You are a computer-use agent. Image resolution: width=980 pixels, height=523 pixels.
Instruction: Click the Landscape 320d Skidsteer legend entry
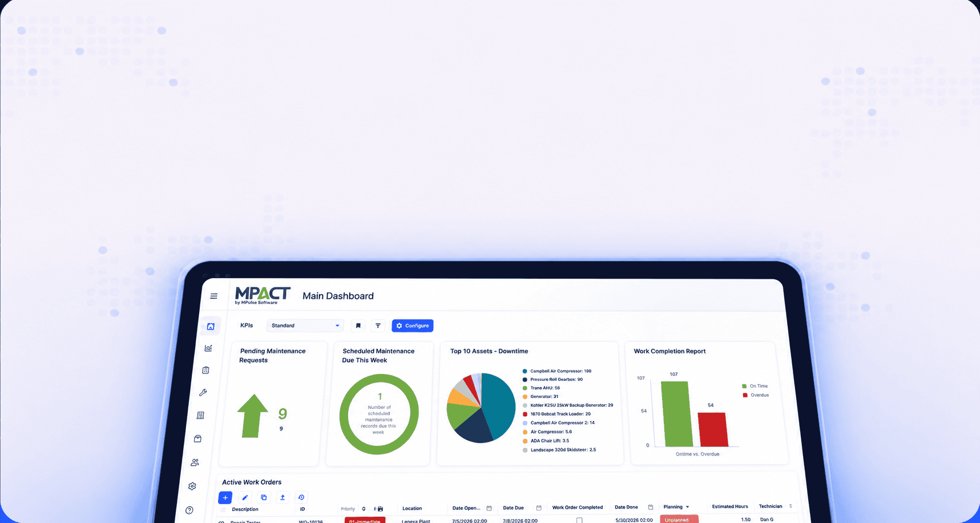[x=559, y=450]
